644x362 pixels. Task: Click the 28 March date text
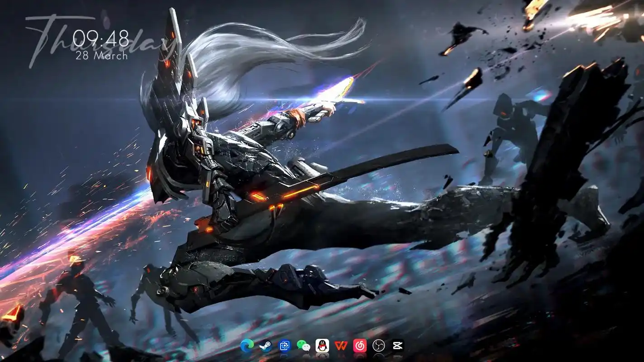[x=101, y=55]
